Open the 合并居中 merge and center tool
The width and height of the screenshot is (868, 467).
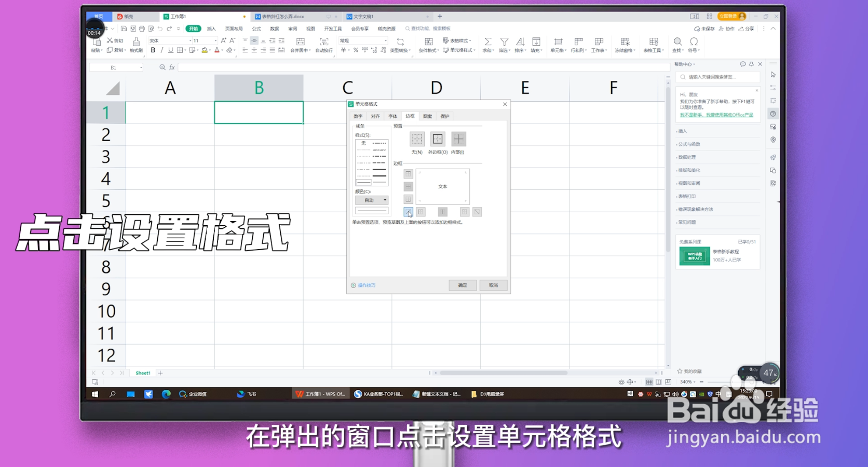300,45
